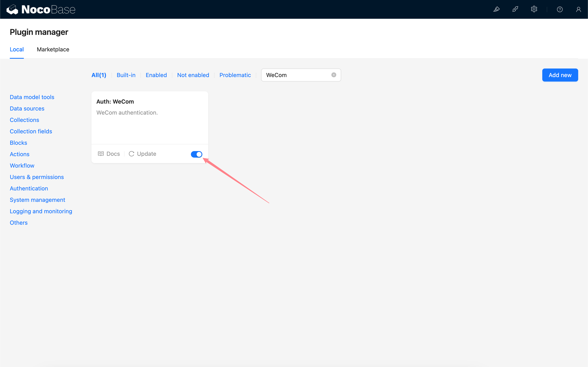Filter plugins by Not enabled
Image resolution: width=588 pixels, height=367 pixels.
[x=193, y=75]
